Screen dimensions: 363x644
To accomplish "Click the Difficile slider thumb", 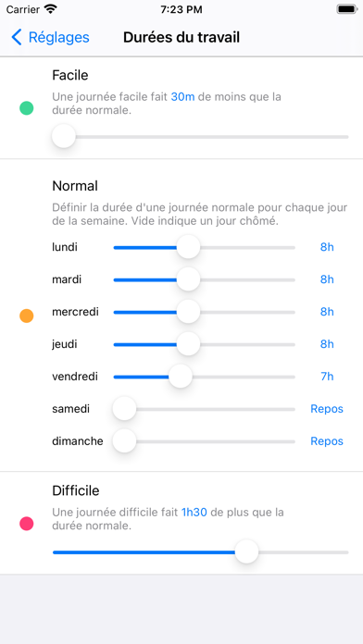I will (x=246, y=552).
